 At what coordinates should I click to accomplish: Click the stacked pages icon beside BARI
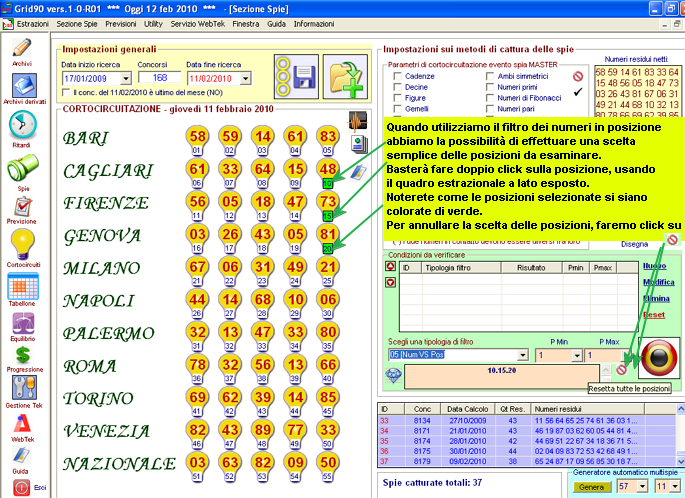pos(359,144)
